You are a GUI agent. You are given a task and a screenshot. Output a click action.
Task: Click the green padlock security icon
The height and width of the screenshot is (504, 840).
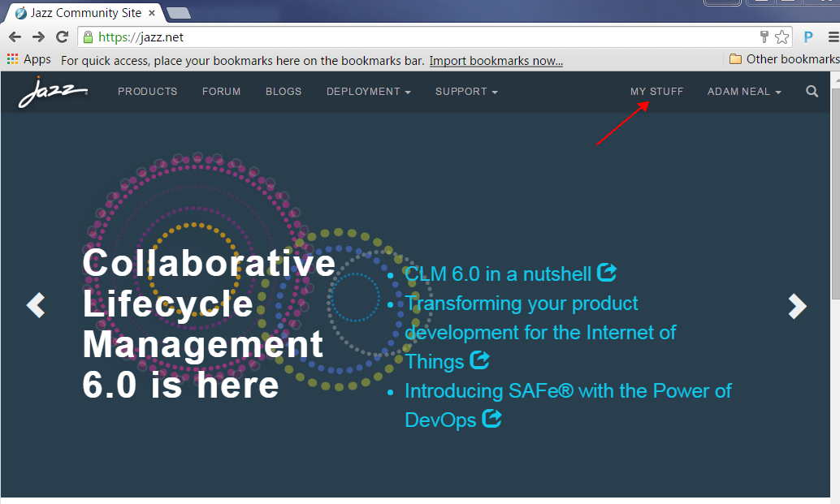click(89, 37)
